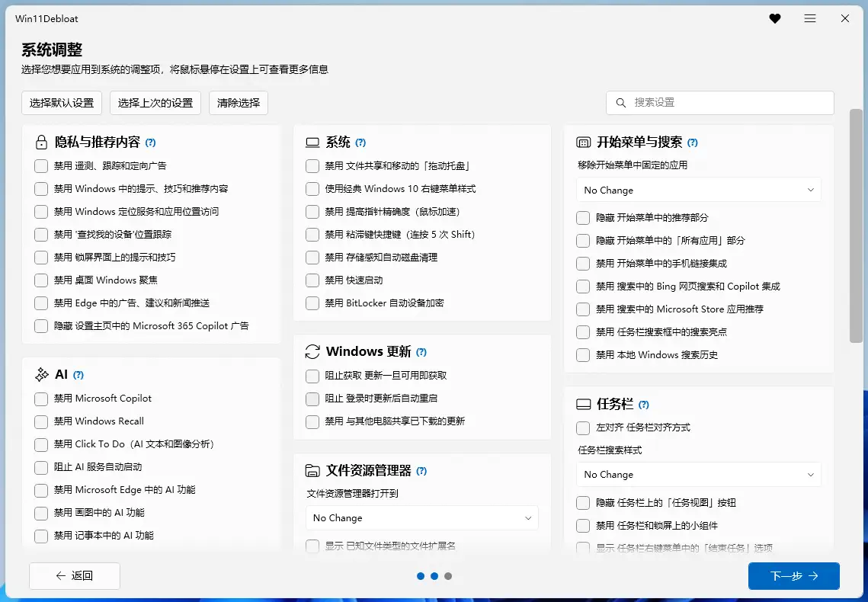Toggle 禁用 快速启动 checkbox

[312, 280]
